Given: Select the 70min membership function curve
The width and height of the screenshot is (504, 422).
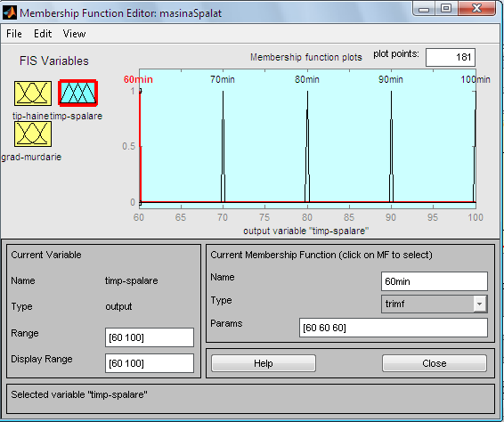Looking at the screenshot, I should [224, 146].
